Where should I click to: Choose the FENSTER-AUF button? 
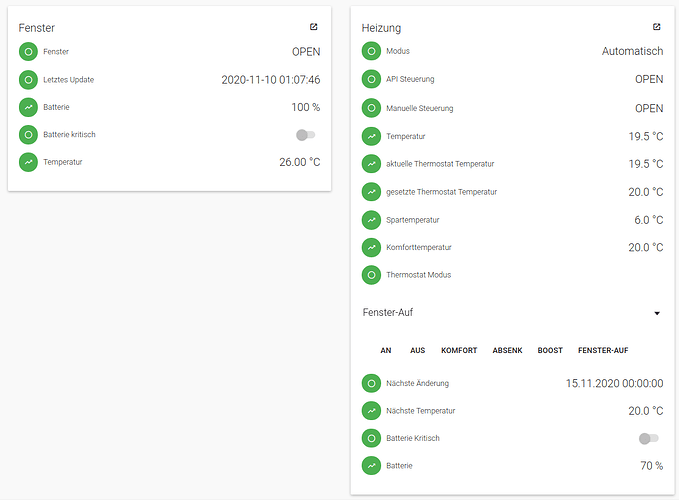(603, 350)
